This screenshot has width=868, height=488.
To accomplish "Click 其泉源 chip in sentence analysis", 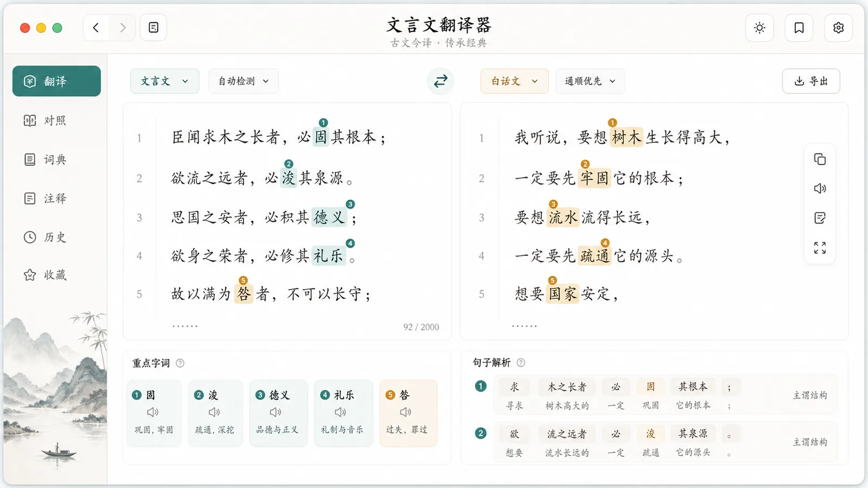I will [x=693, y=434].
